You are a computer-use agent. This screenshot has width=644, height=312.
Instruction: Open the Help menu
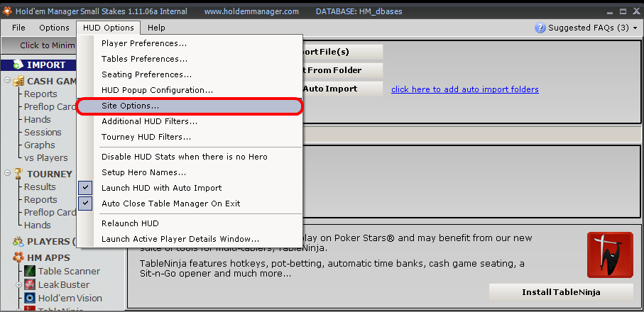coord(156,28)
